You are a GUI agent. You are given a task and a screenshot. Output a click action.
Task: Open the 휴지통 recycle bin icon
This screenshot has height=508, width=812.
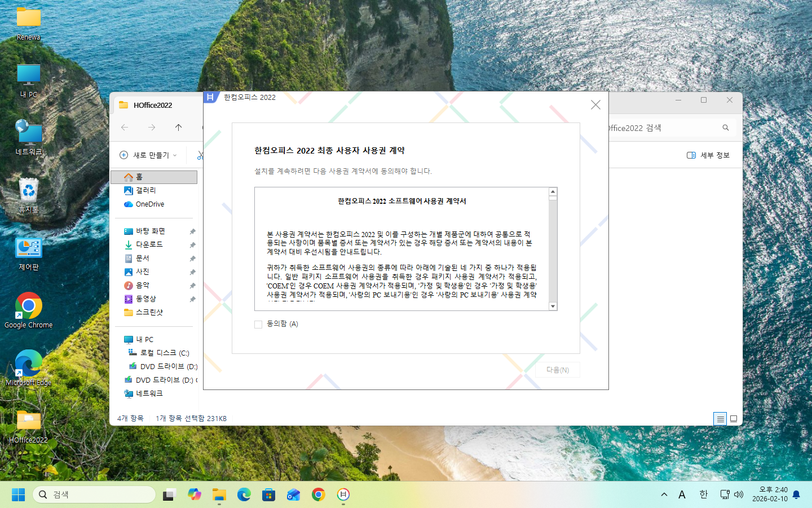[x=28, y=195]
